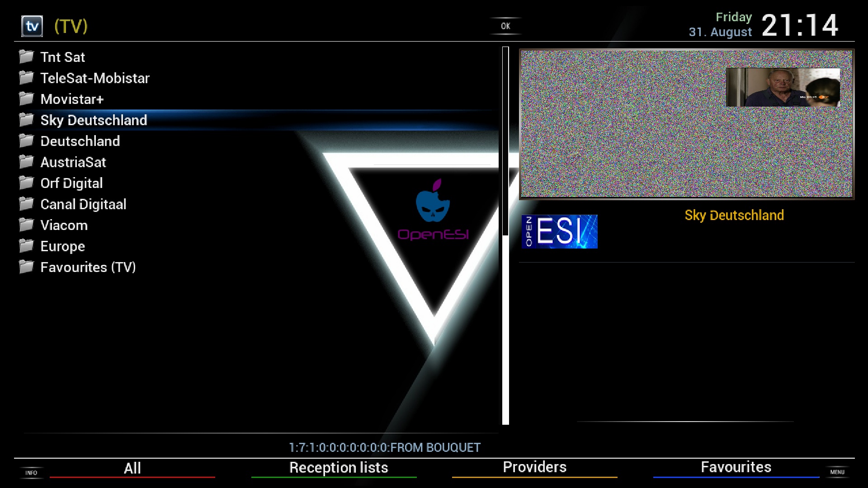Click folder icon next to Canal Digitaal

click(x=26, y=204)
